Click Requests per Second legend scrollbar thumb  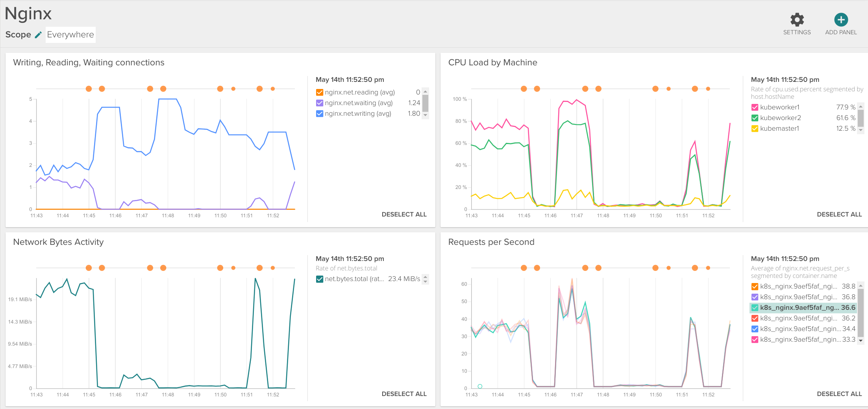click(x=861, y=313)
